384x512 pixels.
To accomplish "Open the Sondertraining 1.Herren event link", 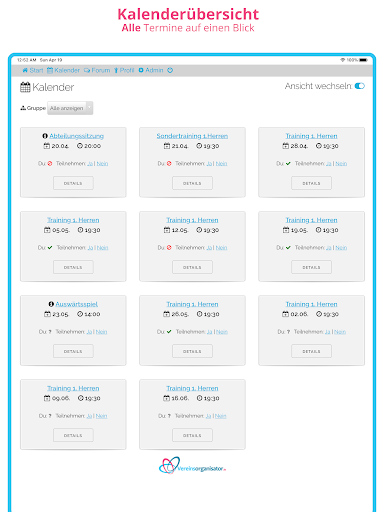I will [x=192, y=136].
